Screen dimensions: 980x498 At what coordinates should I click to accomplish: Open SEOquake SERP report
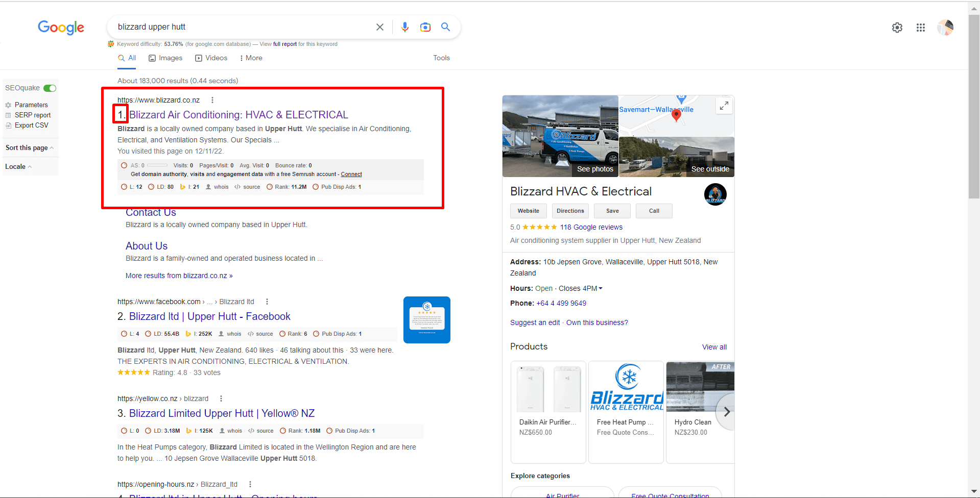[x=28, y=115]
